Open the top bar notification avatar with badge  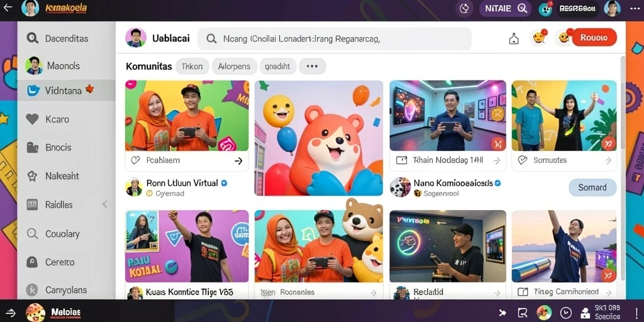pyautogui.click(x=545, y=9)
